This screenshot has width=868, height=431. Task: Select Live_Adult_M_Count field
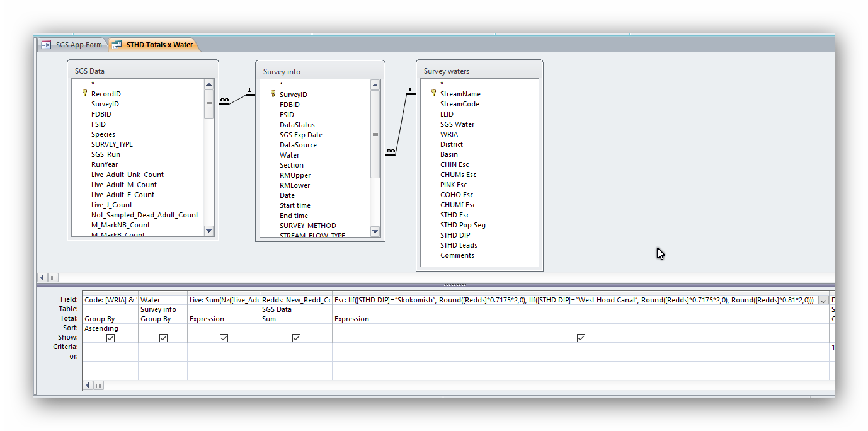point(124,185)
